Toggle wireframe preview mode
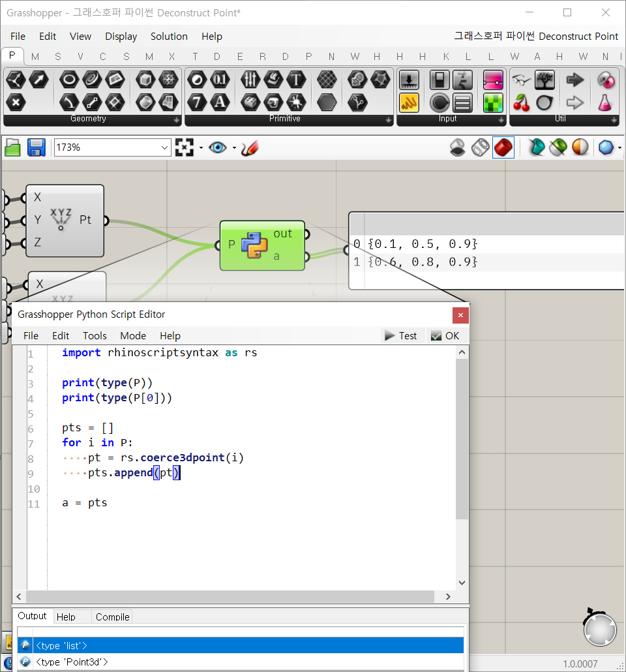 (x=480, y=148)
